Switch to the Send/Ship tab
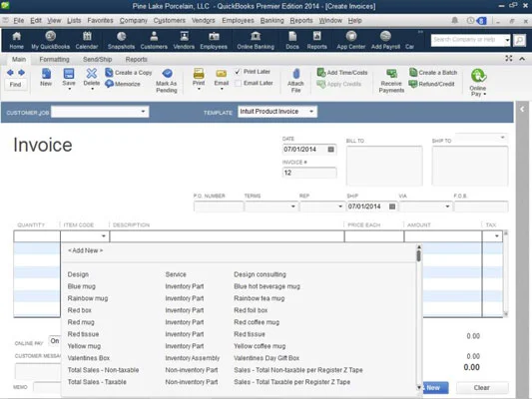The width and height of the screenshot is (532, 399). pos(98,59)
